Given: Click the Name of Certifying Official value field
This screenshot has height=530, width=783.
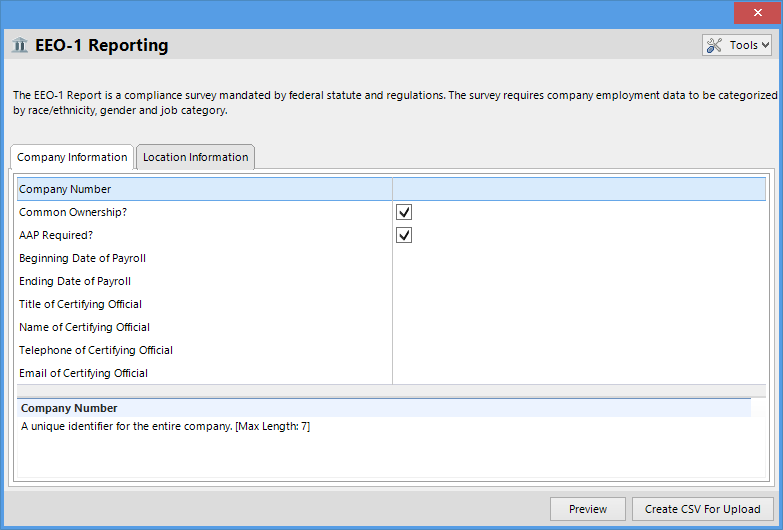Looking at the screenshot, I should (x=578, y=327).
